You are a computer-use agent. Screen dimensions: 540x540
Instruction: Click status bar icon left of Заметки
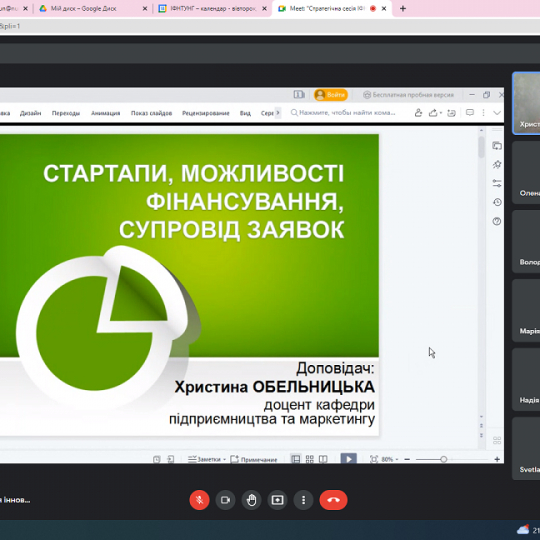coord(171,459)
